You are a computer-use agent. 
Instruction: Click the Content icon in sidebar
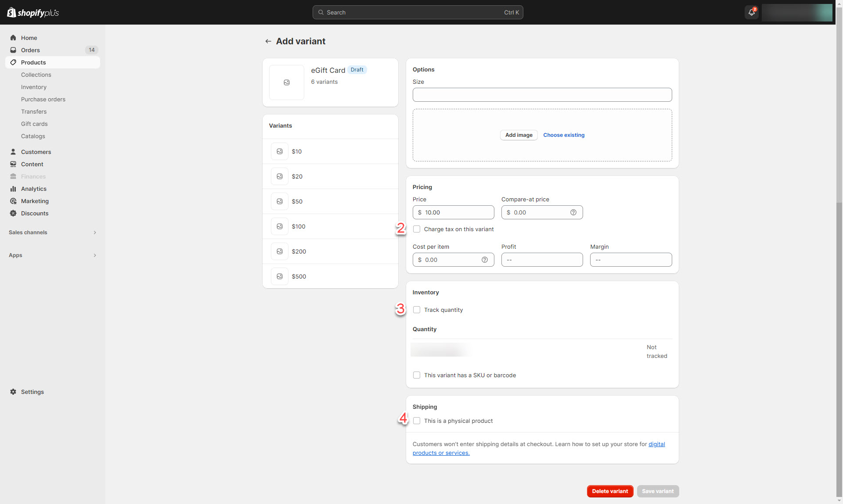pyautogui.click(x=13, y=164)
